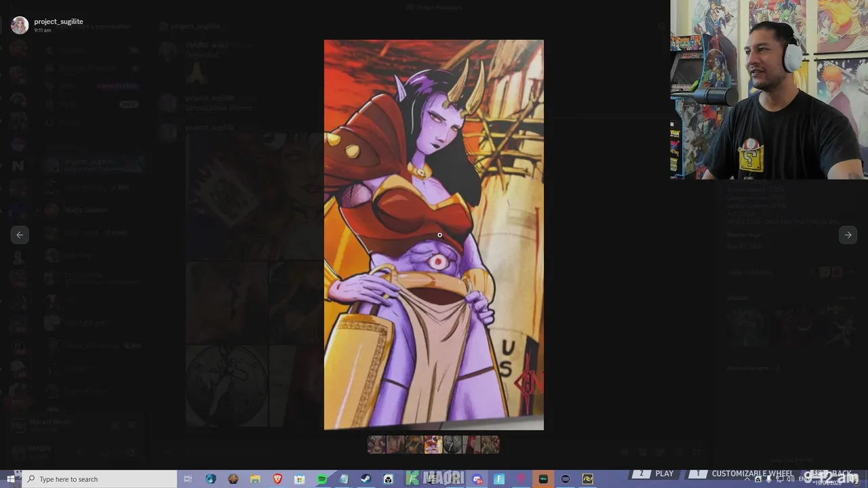Select second thumbnail in image strip
868x488 pixels.
pyautogui.click(x=395, y=445)
